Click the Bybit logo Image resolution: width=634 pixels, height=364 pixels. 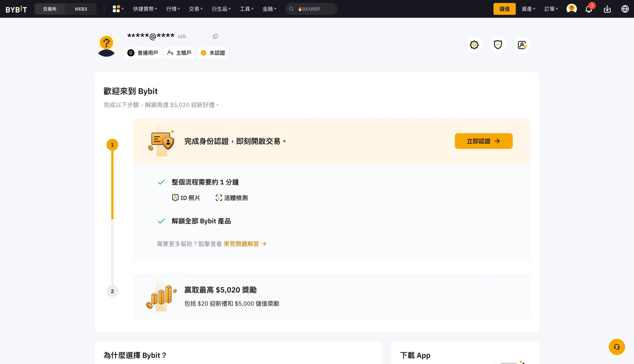16,9
